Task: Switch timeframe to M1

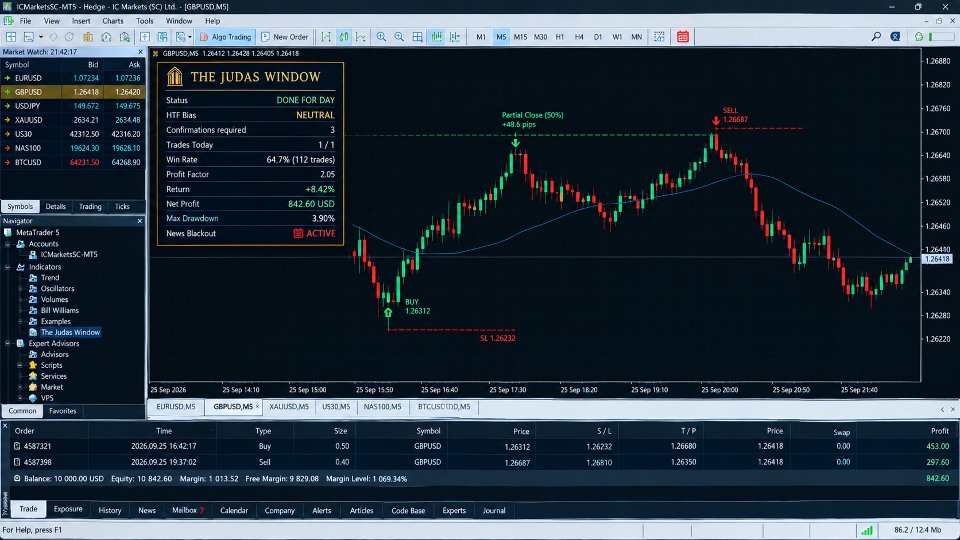Action: tap(481, 37)
